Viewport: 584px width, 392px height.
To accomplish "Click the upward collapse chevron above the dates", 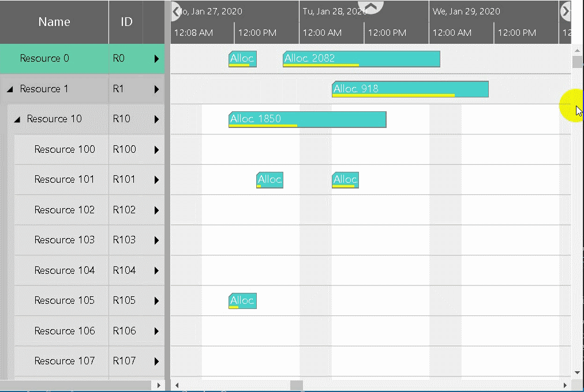I will (370, 7).
